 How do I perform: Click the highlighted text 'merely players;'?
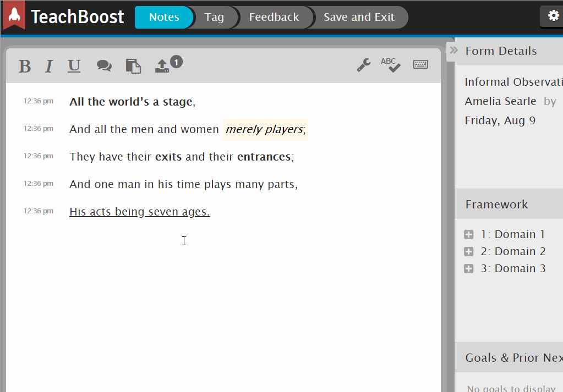[x=265, y=129]
